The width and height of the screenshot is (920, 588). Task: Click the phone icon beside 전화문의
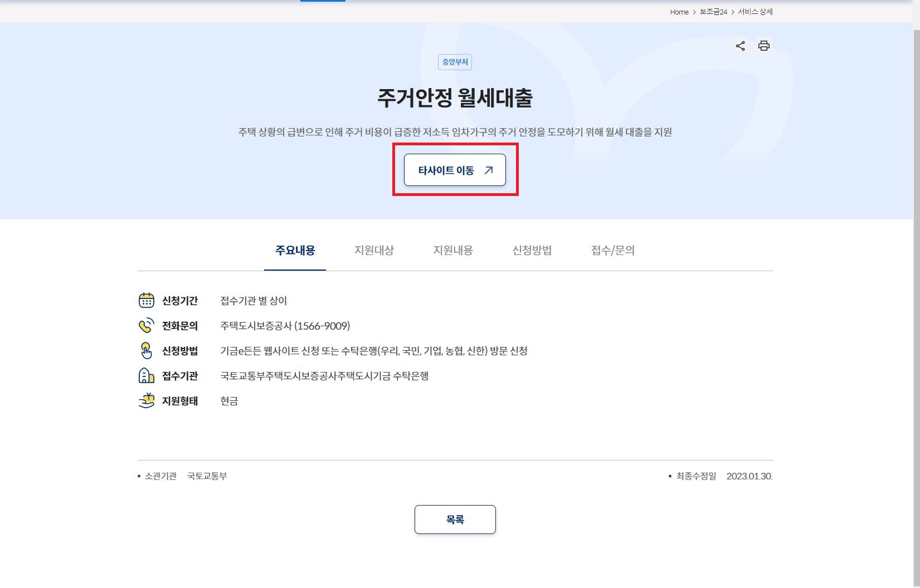pyautogui.click(x=146, y=326)
